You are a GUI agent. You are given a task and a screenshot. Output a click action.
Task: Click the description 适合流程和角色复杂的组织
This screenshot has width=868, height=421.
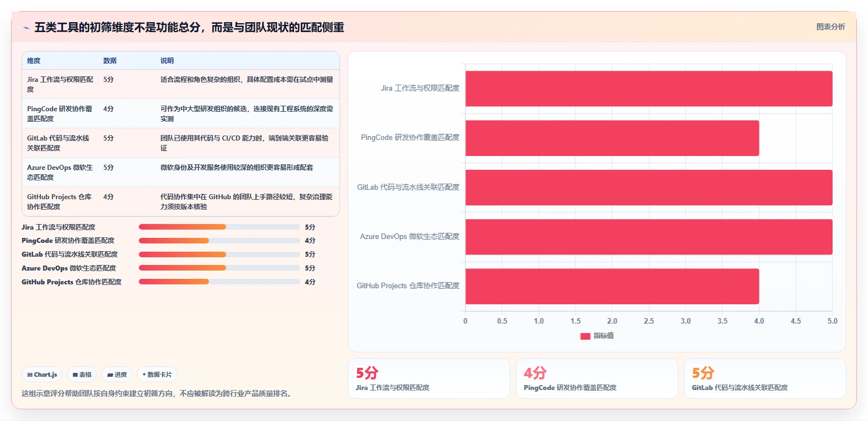click(x=247, y=80)
